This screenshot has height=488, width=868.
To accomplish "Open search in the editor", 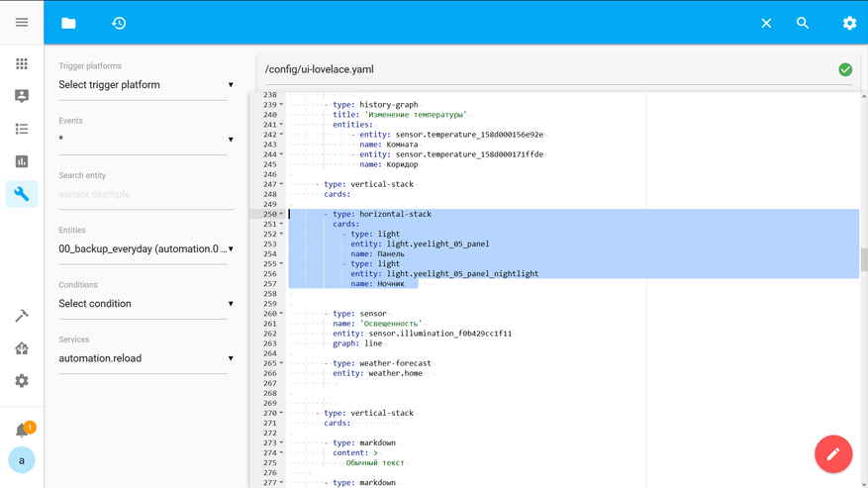I will tap(803, 23).
